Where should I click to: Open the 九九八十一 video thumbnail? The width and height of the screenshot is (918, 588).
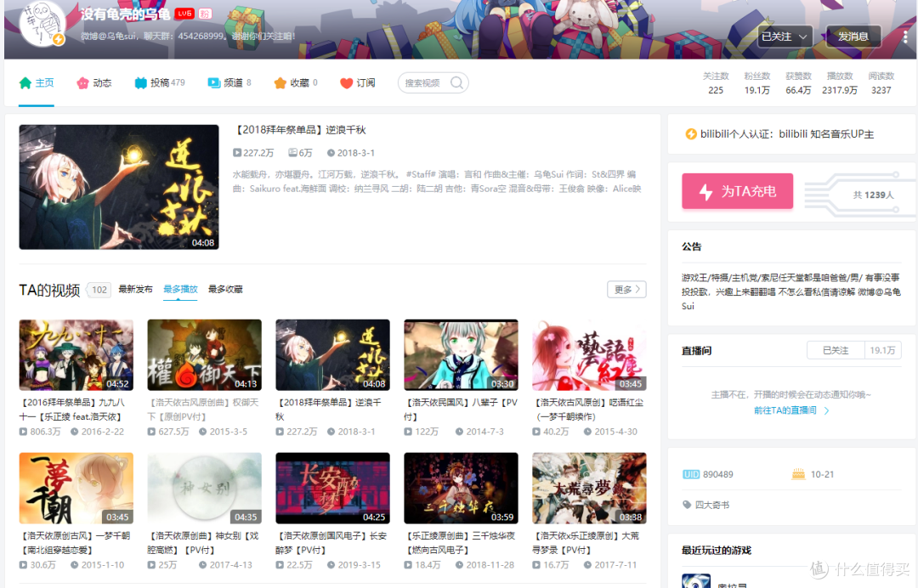click(x=76, y=355)
